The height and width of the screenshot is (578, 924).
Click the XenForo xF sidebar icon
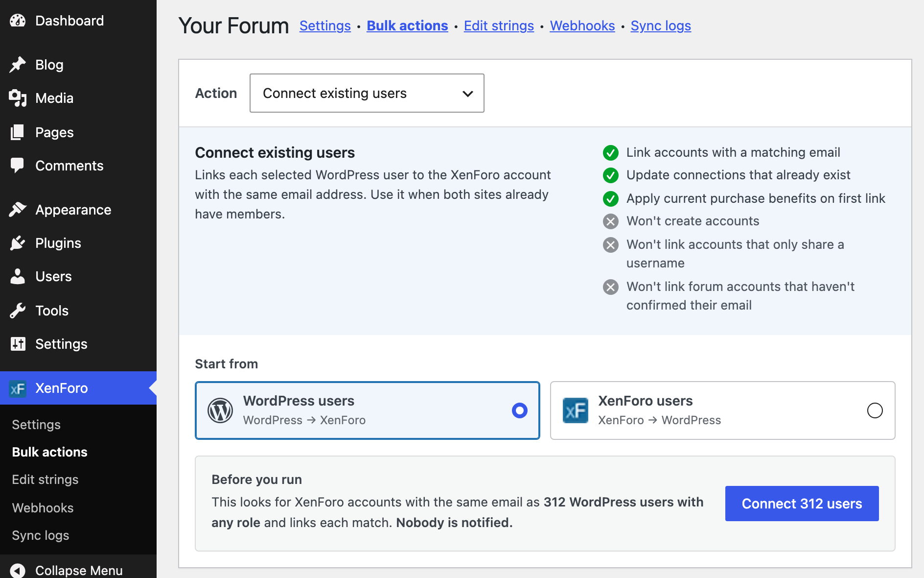click(x=18, y=388)
